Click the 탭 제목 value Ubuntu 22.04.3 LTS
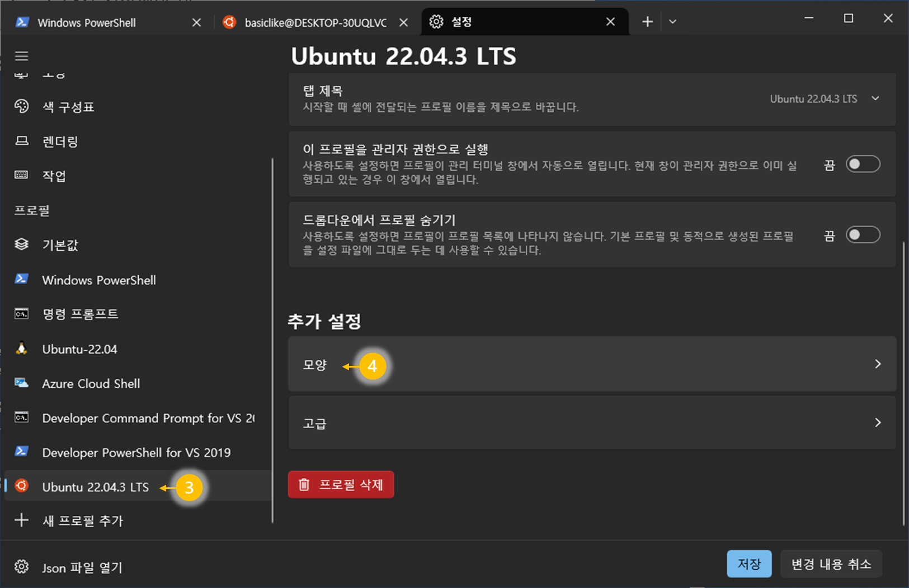Viewport: 909px width, 588px height. coord(813,99)
